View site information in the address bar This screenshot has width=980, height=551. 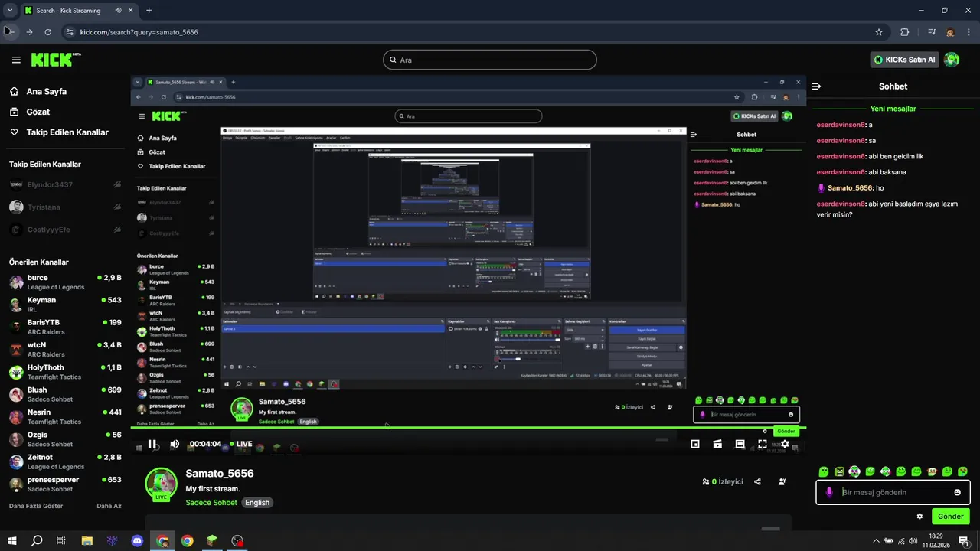point(70,32)
